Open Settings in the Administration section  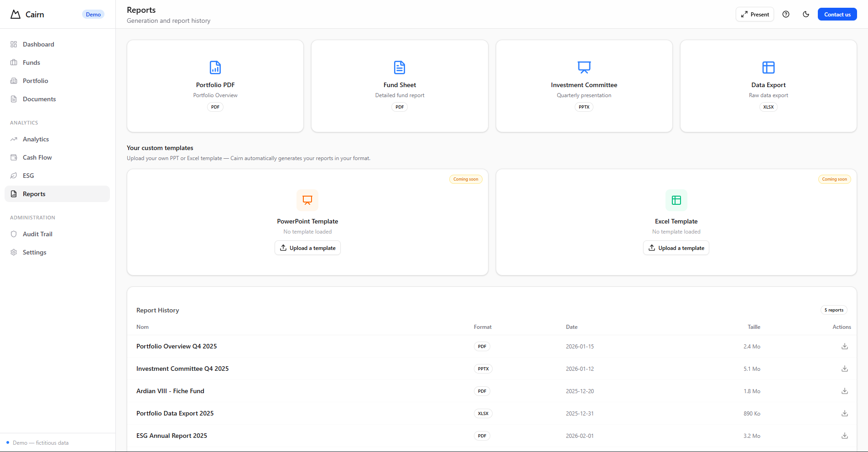(34, 252)
